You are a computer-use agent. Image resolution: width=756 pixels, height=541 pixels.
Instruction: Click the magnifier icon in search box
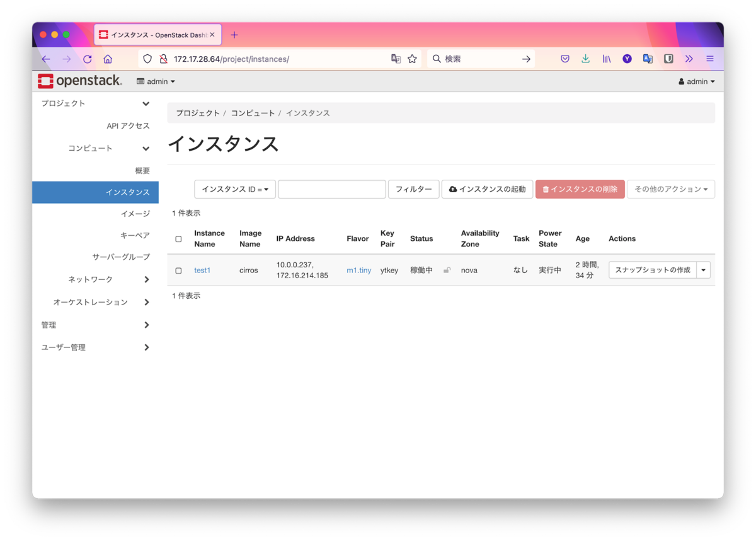click(437, 59)
